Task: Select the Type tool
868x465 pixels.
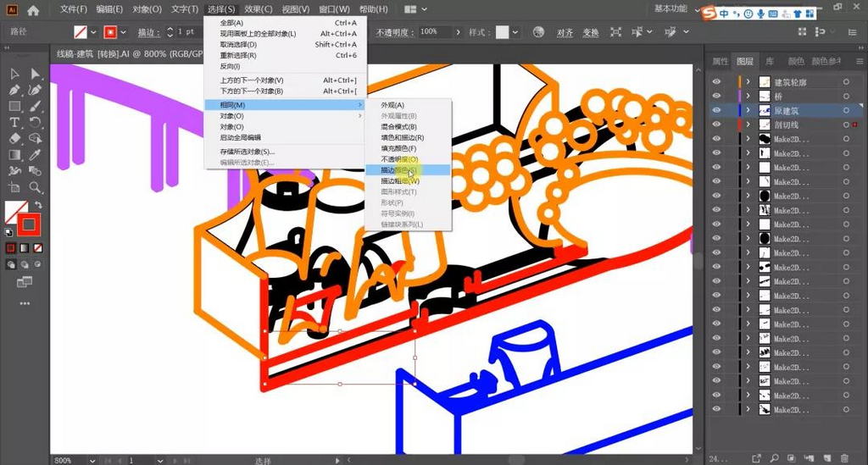Action: 14,122
